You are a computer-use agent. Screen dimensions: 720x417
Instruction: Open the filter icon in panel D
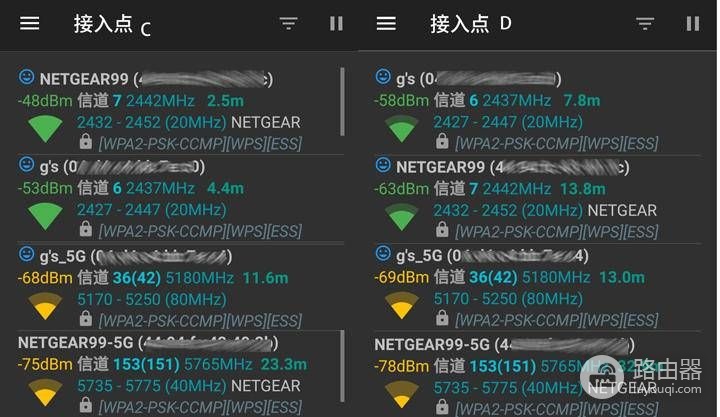coord(645,23)
